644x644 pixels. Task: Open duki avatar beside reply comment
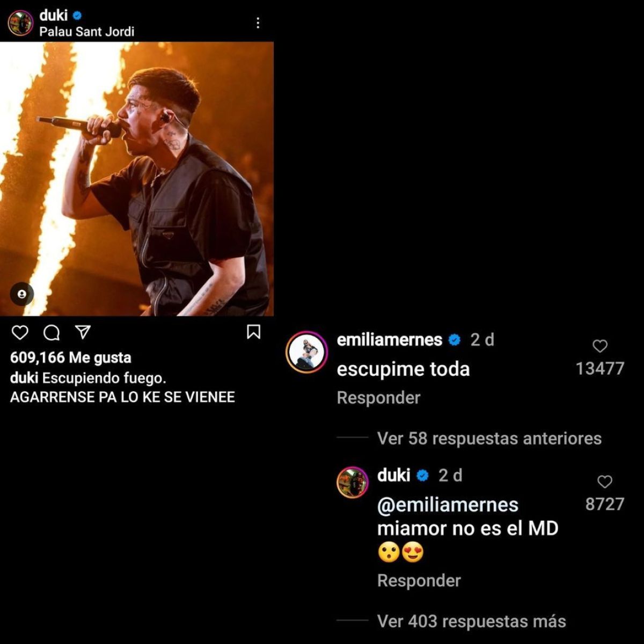click(353, 482)
